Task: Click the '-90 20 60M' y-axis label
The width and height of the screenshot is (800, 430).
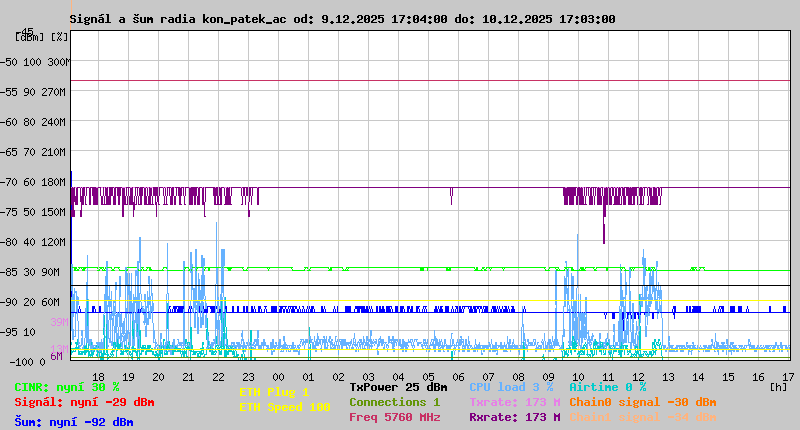Action: click(30, 302)
